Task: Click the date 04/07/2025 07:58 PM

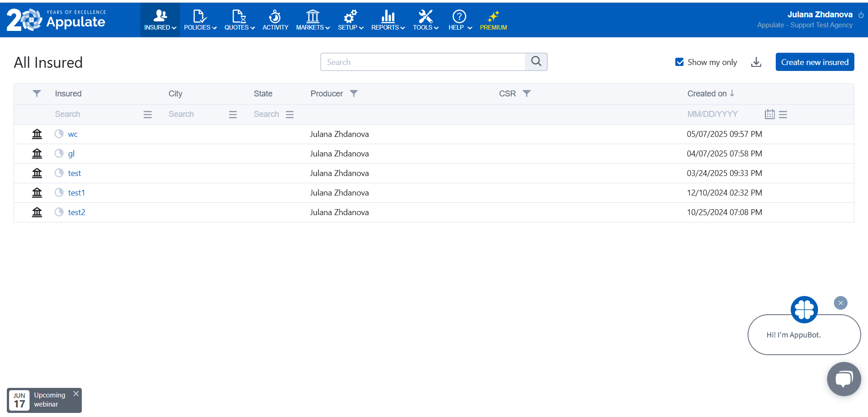Action: click(x=724, y=154)
